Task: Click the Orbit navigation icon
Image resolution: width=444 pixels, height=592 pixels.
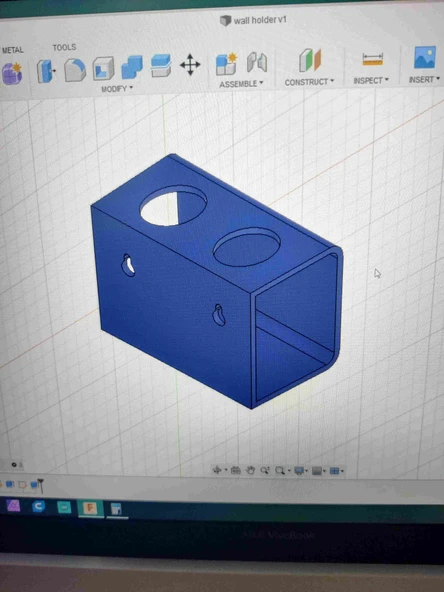Action: [217, 470]
